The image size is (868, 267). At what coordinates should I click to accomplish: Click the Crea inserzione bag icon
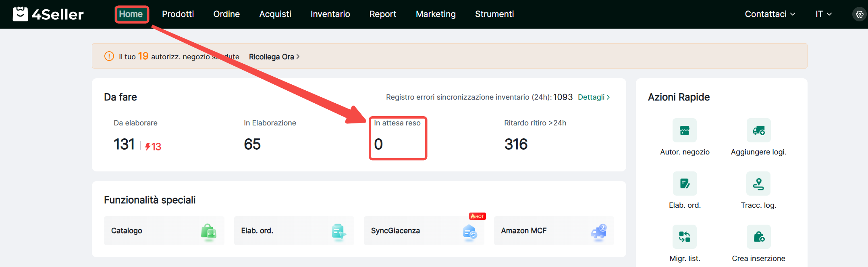758,237
